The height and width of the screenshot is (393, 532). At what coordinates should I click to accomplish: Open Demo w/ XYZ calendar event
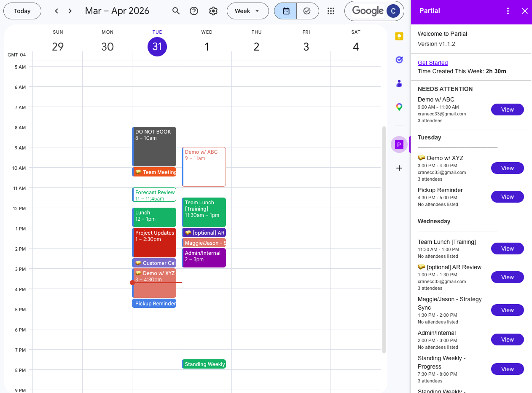point(154,283)
